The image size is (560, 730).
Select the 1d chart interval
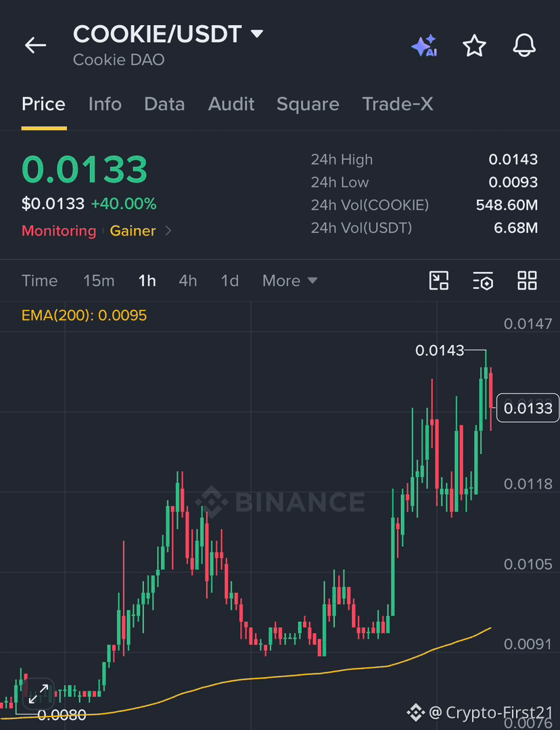click(230, 281)
